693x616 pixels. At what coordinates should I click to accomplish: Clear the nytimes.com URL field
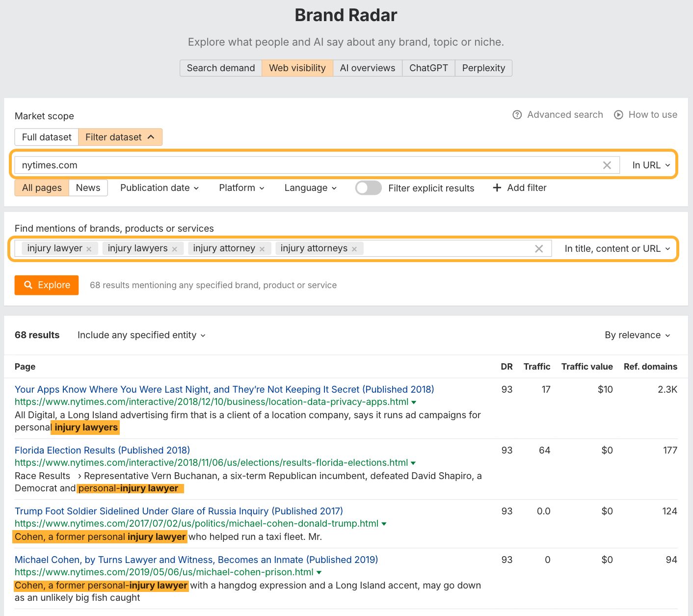[607, 165]
